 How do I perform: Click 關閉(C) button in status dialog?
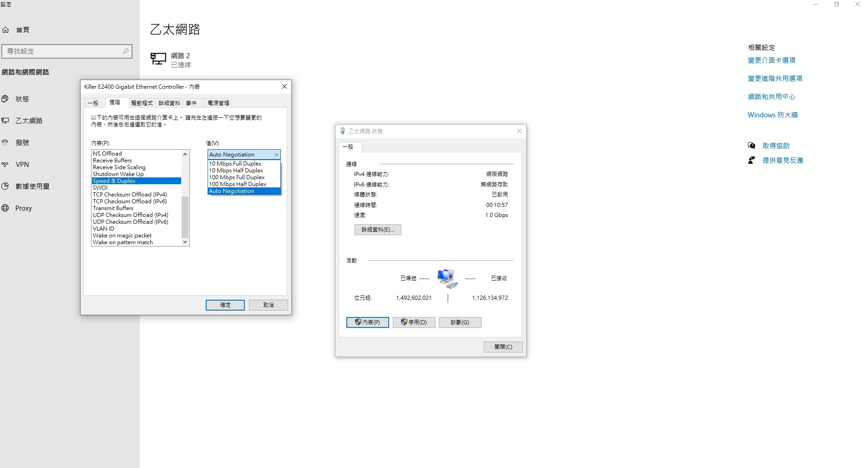[503, 347]
